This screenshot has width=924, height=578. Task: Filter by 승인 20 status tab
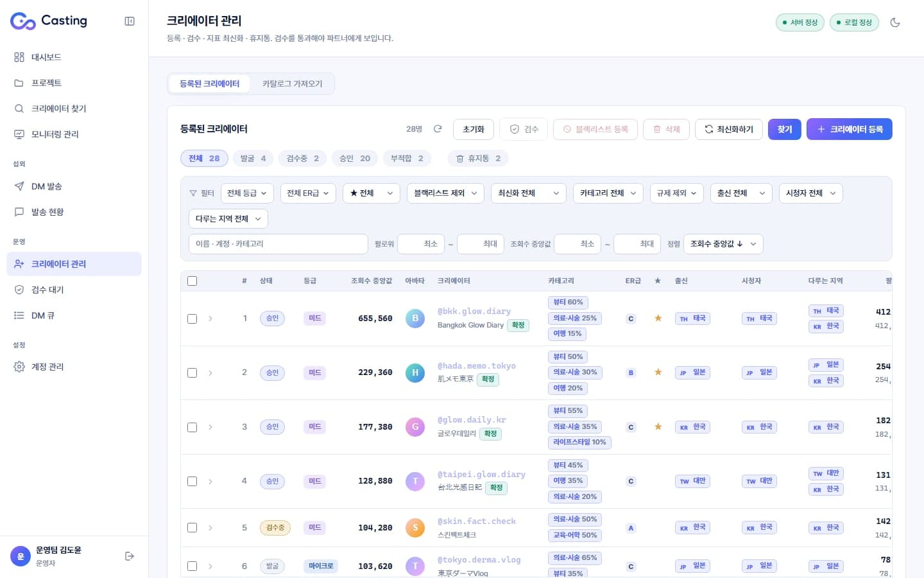[x=355, y=158]
